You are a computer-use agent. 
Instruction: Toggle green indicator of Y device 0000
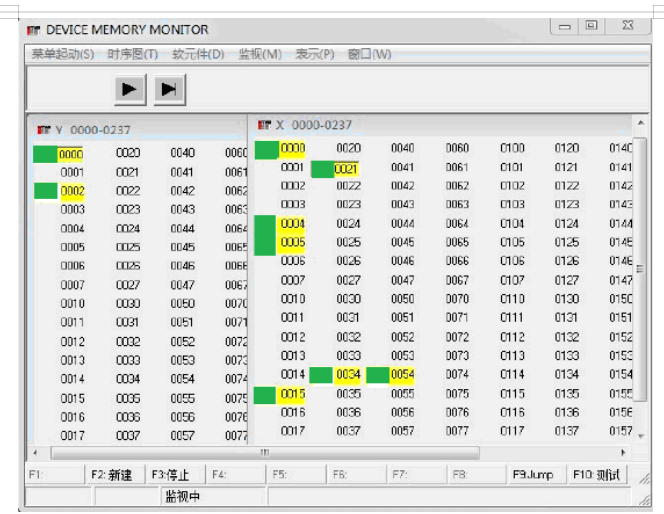click(x=45, y=155)
